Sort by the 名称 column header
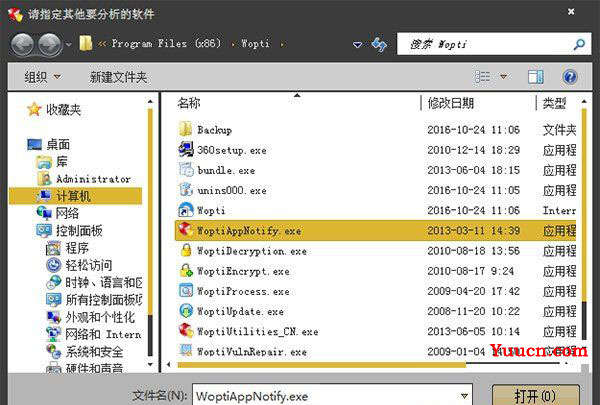Viewport: 600px width, 405px height. click(189, 103)
